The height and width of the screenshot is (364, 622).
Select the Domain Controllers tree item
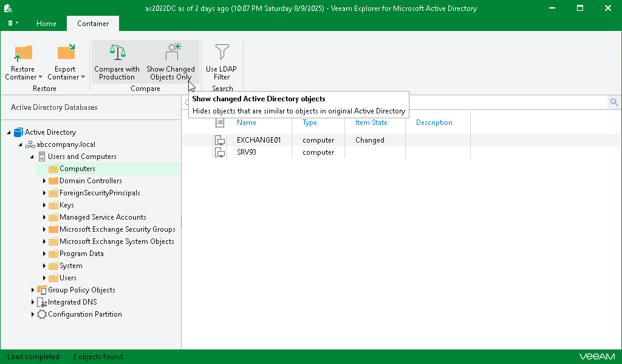[91, 181]
